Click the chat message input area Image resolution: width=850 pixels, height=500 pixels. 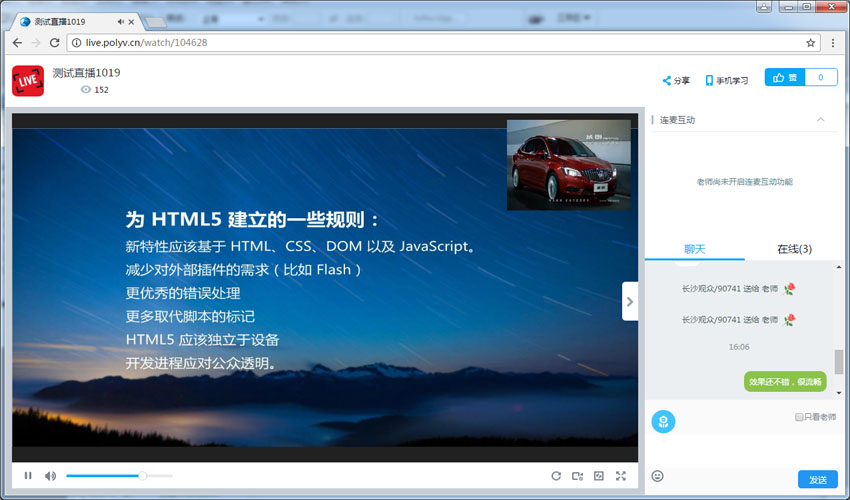tap(744, 450)
